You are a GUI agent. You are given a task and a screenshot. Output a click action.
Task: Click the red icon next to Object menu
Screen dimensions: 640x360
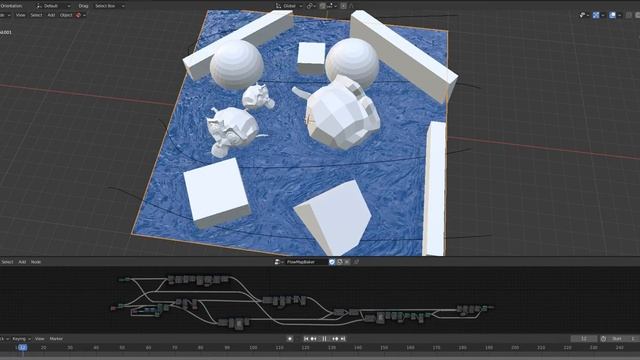(x=78, y=15)
